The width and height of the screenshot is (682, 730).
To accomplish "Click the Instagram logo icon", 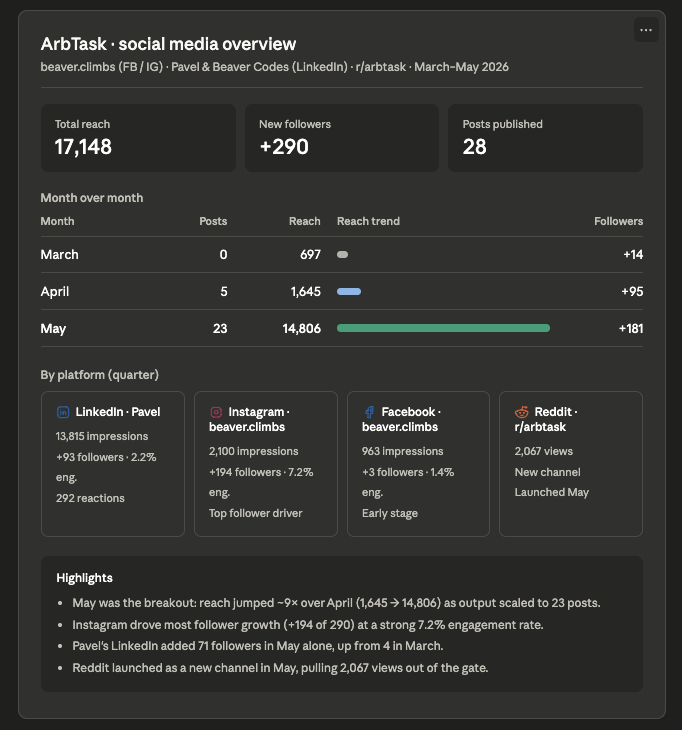I will coord(216,412).
